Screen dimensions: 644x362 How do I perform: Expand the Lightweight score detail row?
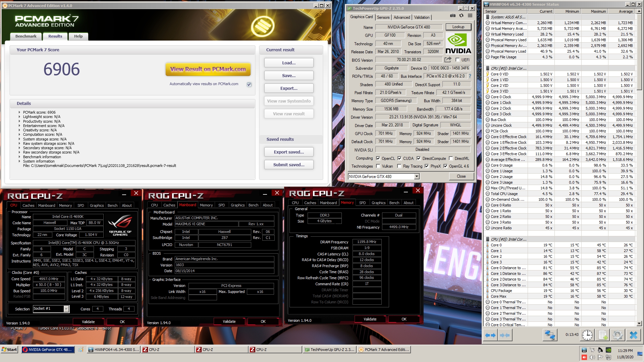[x=19, y=117]
